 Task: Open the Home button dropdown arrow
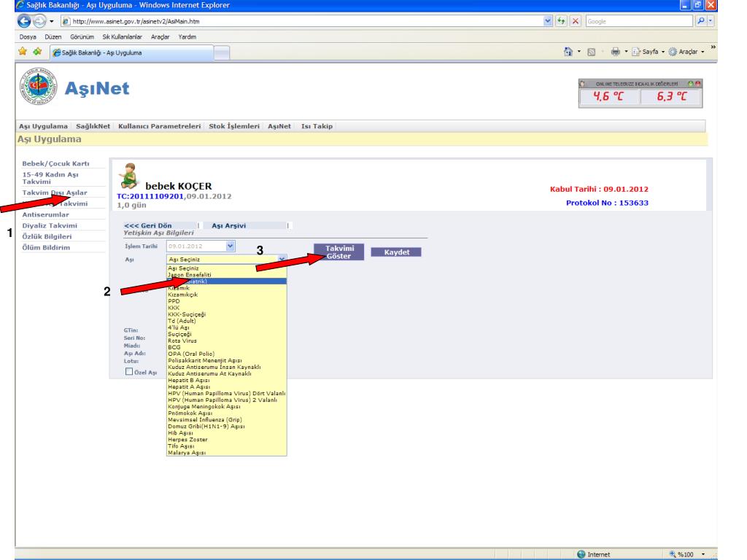[578, 52]
